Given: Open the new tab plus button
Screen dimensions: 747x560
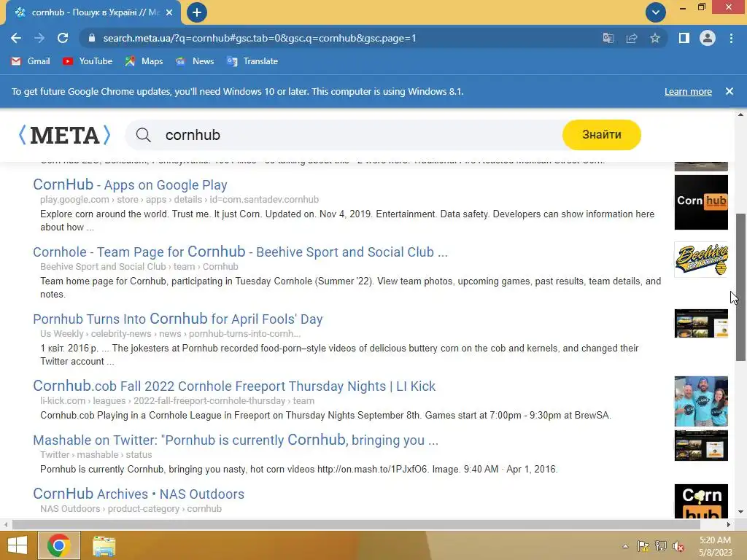Looking at the screenshot, I should pos(197,12).
